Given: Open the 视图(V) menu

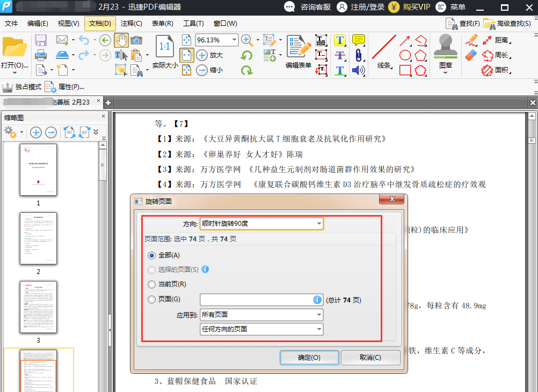Looking at the screenshot, I should [68, 23].
